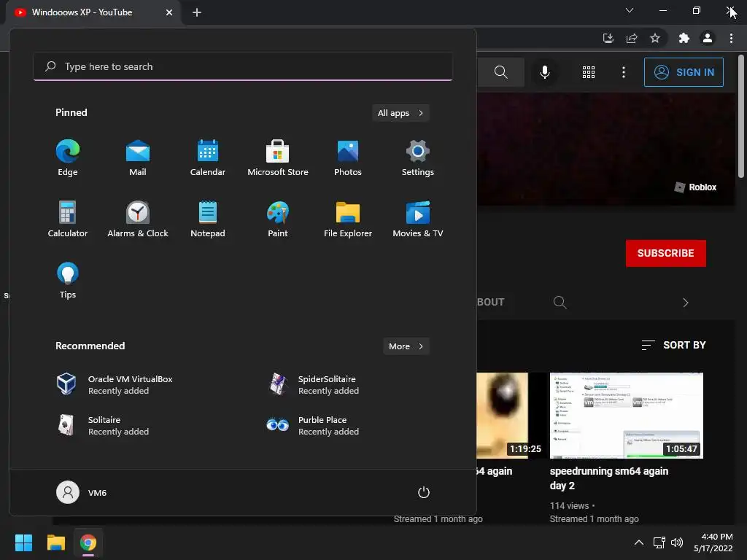This screenshot has width=747, height=560.
Task: Launch the Mail app
Action: click(138, 157)
